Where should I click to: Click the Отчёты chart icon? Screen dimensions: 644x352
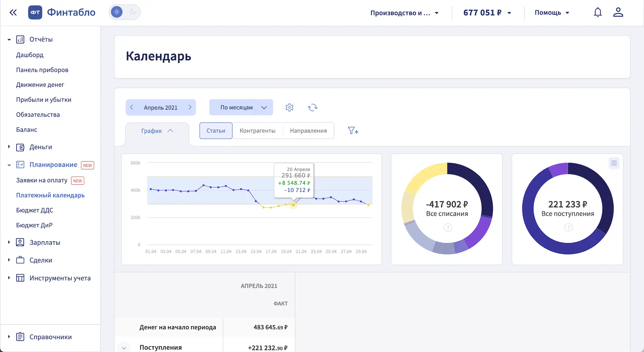tap(20, 39)
